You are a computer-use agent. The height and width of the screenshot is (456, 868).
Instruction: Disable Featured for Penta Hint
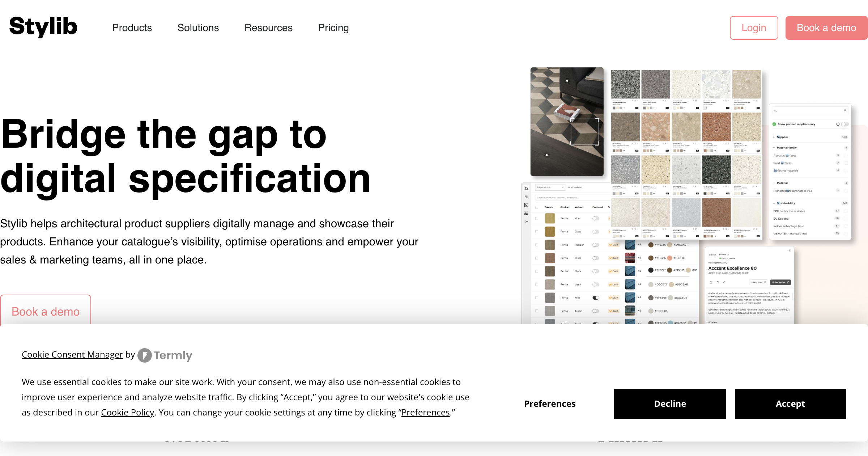point(596,298)
